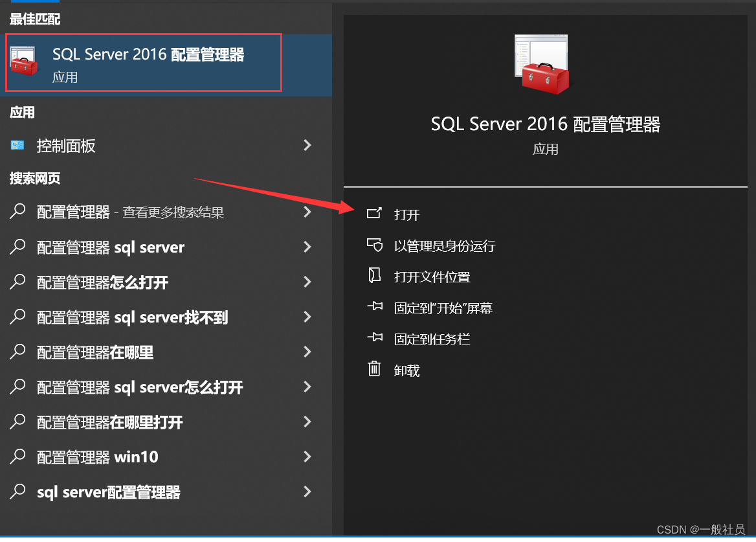Image resolution: width=756 pixels, height=542 pixels.
Task: Click SQL Server 2016 配置管理器 title in preview
Action: click(545, 124)
